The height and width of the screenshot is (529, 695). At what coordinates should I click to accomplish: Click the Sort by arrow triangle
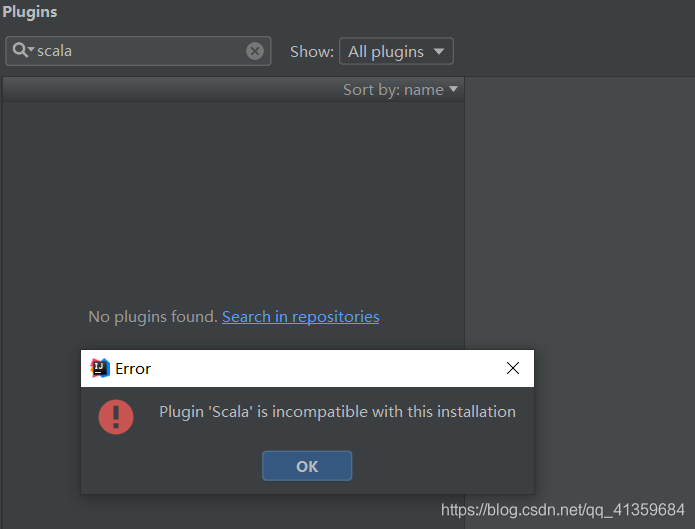coord(453,89)
